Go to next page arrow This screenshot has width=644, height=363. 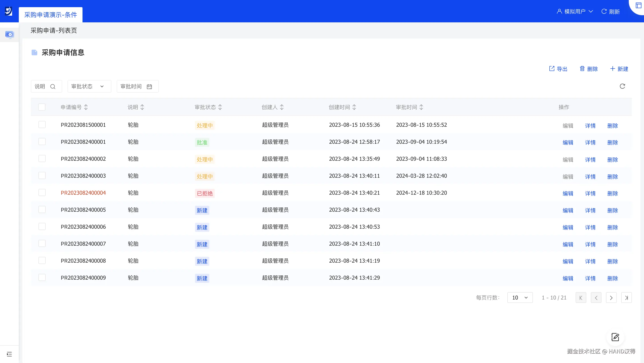tap(611, 298)
